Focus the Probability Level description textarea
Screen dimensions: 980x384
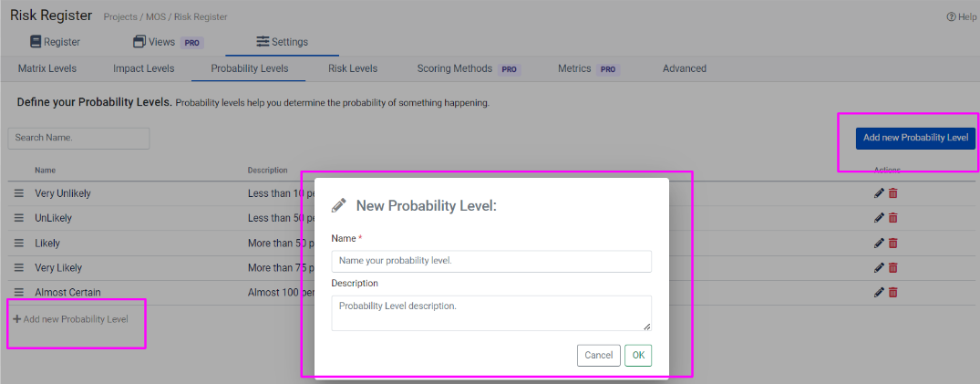coord(491,313)
